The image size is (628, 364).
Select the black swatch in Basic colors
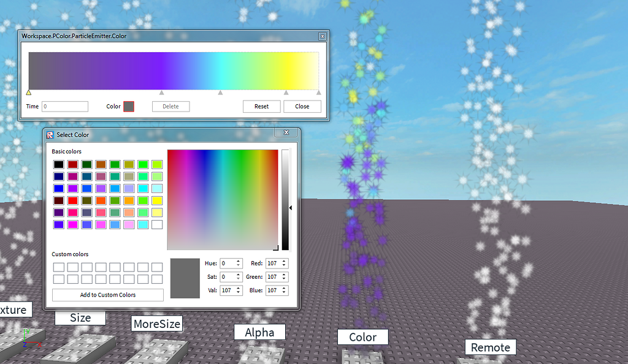pos(58,164)
